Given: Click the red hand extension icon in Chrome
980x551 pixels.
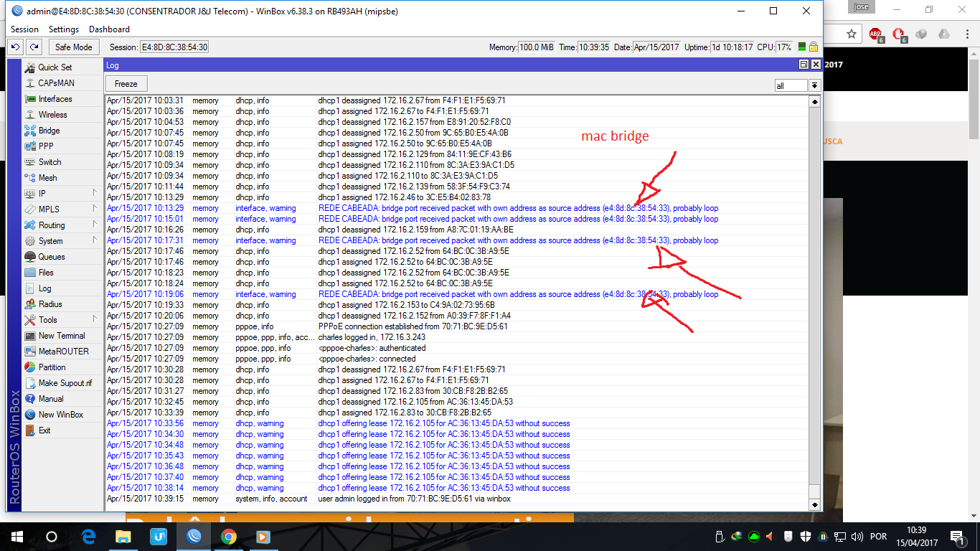Looking at the screenshot, I should (898, 34).
